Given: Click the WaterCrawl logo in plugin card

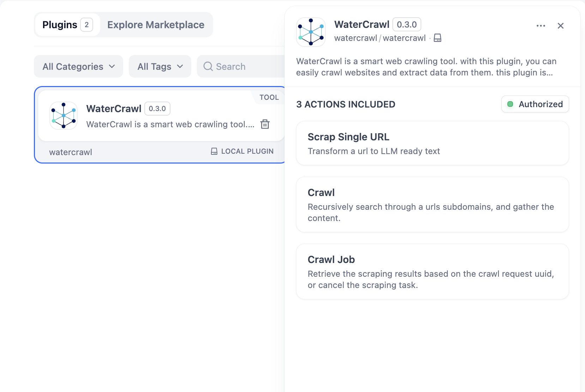Looking at the screenshot, I should point(64,115).
